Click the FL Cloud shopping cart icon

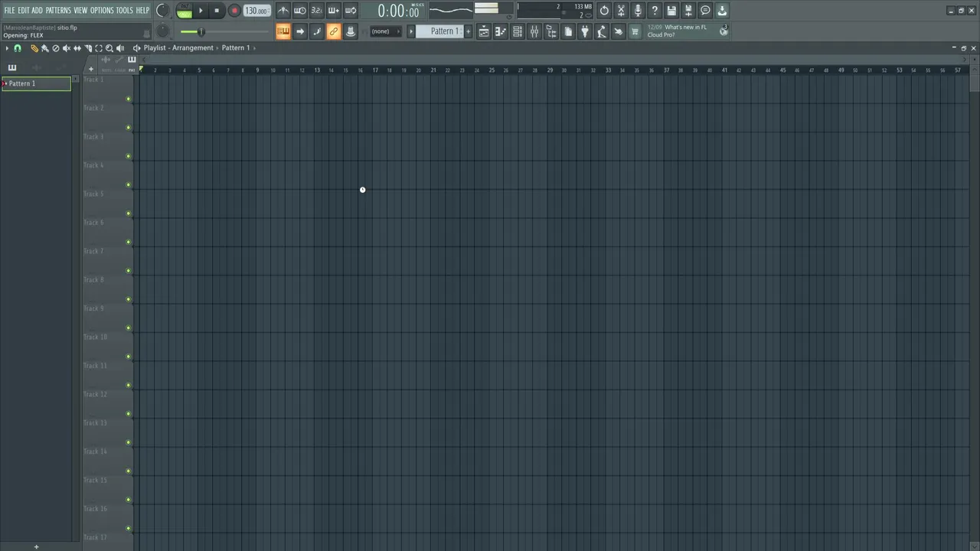coord(635,31)
